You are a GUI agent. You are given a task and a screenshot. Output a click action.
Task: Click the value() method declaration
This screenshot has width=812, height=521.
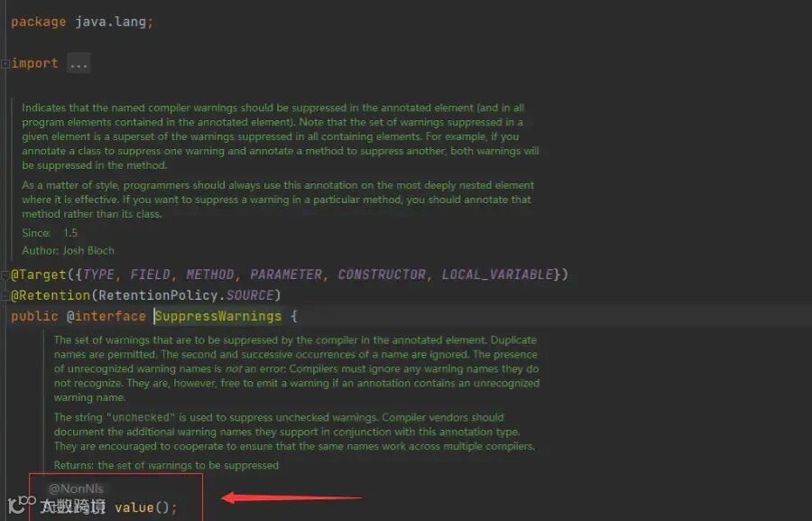coord(145,507)
